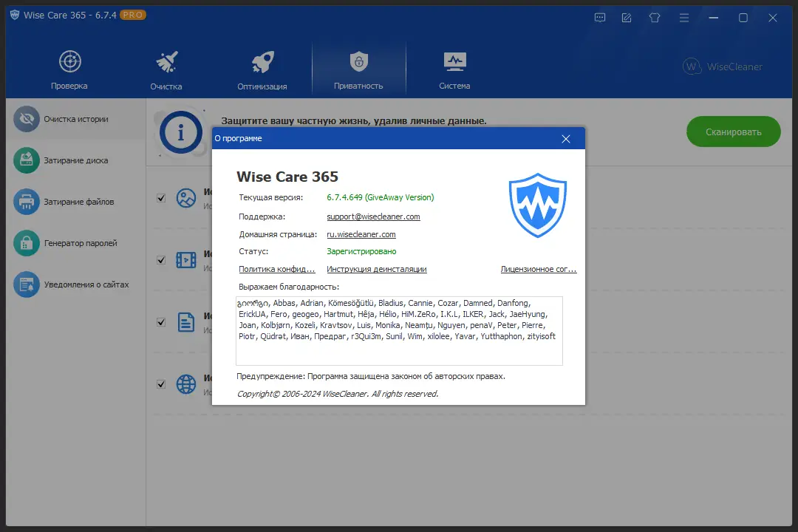Close the О программе dialog
Screen dimensions: 798x532
[x=566, y=139]
